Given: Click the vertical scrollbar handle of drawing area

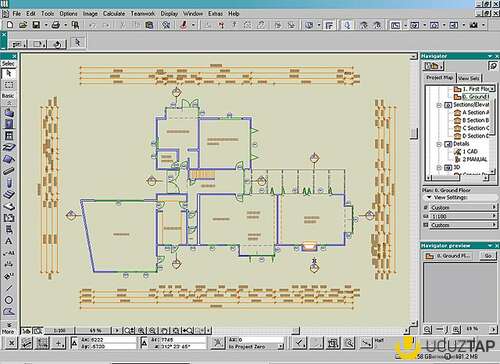Looking at the screenshot, I should [414, 133].
